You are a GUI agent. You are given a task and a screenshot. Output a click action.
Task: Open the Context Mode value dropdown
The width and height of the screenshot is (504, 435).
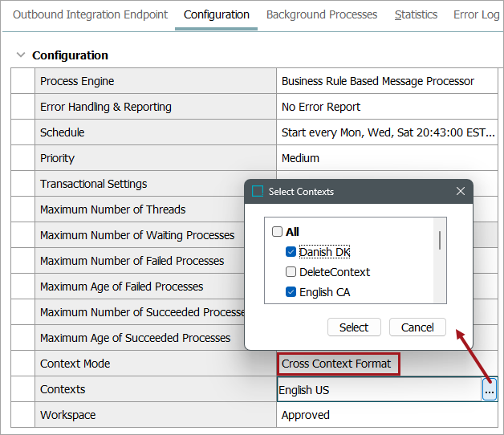[337, 364]
